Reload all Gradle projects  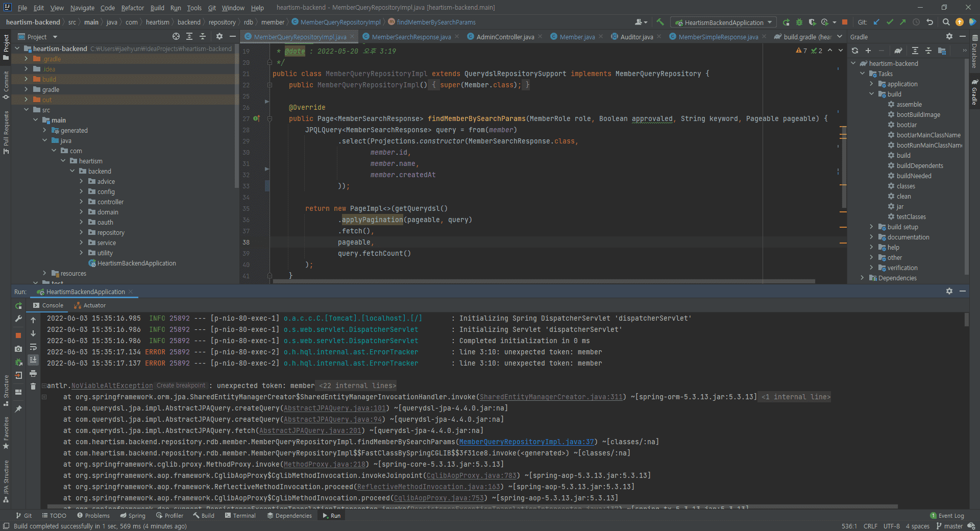tap(855, 51)
